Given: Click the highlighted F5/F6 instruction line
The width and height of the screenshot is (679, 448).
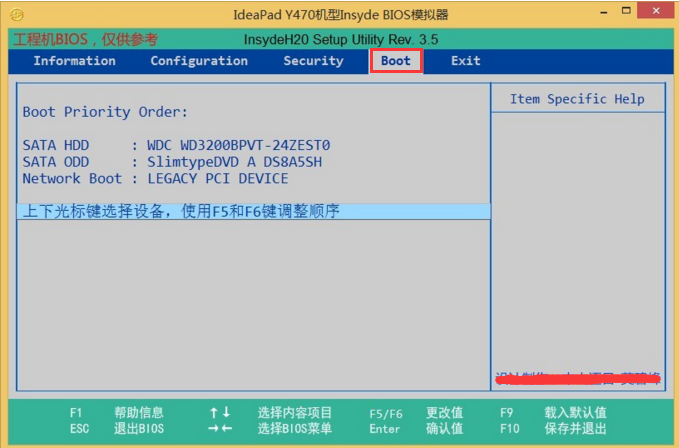Looking at the screenshot, I should coord(254,211).
